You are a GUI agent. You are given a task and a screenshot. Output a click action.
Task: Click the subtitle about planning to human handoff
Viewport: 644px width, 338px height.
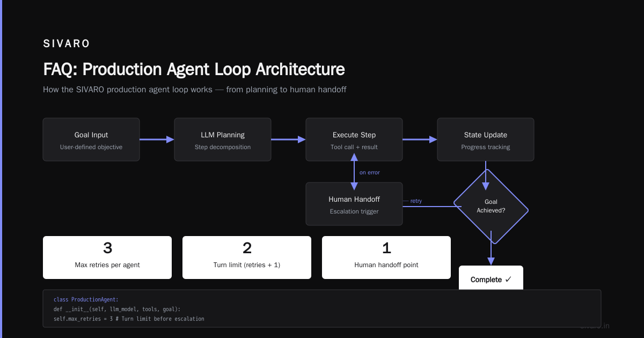[195, 90]
